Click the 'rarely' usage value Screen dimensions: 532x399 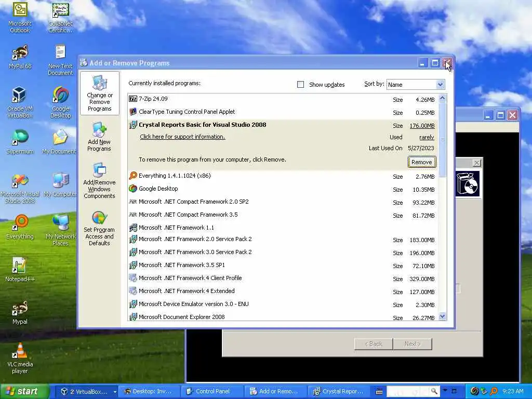[x=427, y=137]
